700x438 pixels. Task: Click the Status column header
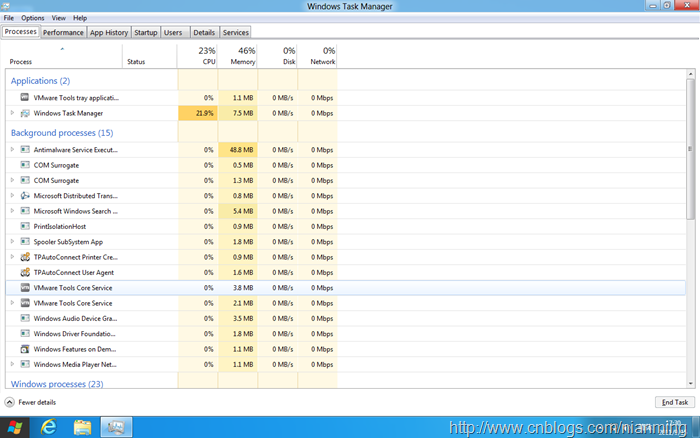150,56
